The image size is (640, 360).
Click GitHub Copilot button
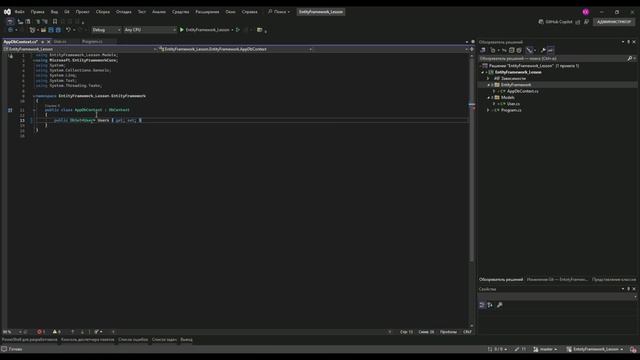[x=556, y=22]
